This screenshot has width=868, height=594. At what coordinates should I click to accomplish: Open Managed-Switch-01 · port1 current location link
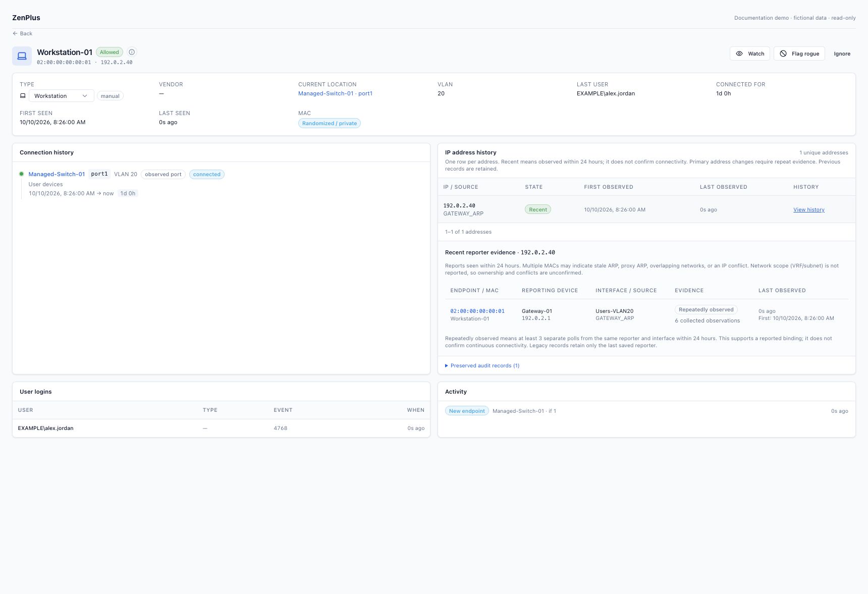point(335,93)
